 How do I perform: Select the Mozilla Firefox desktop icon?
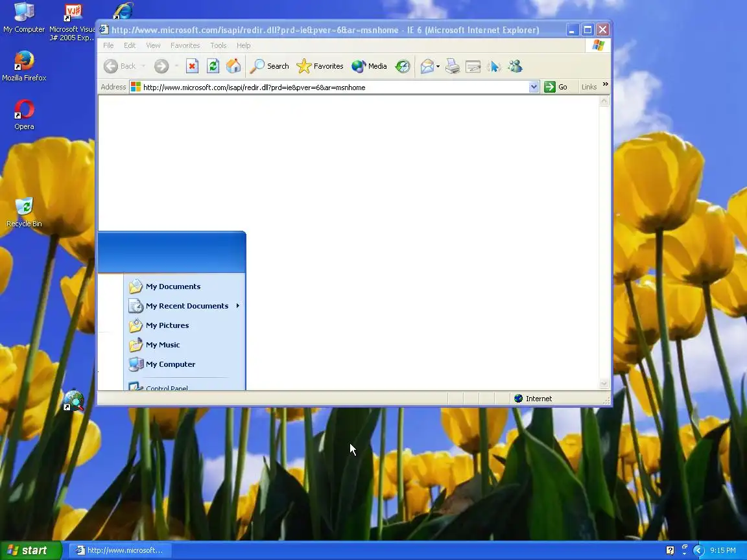pos(24,66)
